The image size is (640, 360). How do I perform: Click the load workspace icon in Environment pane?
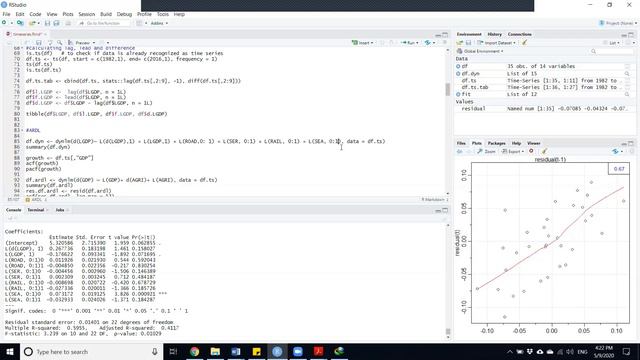pos(460,42)
